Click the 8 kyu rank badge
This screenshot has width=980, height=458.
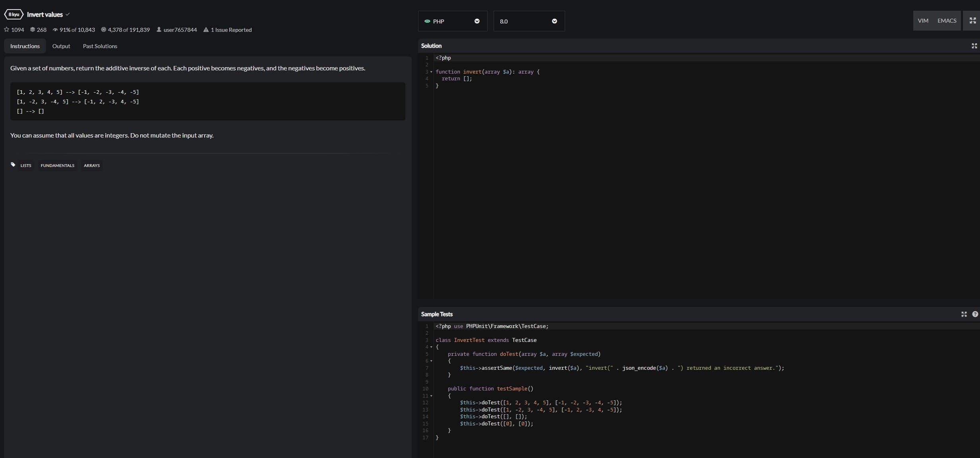(13, 14)
